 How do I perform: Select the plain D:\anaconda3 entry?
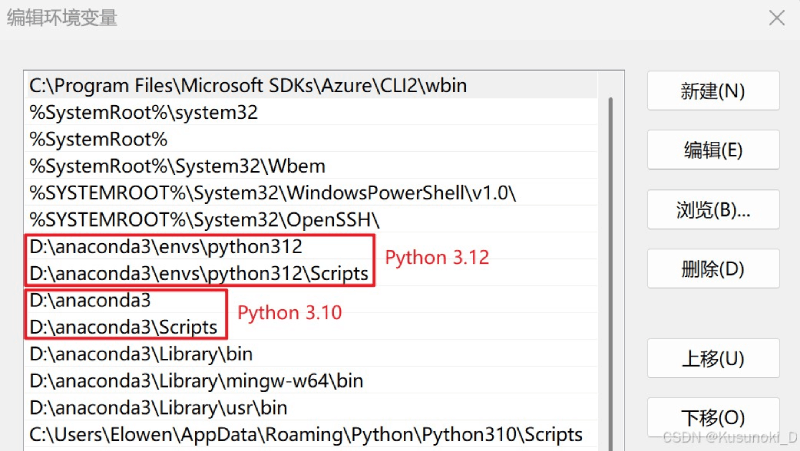coord(311,300)
